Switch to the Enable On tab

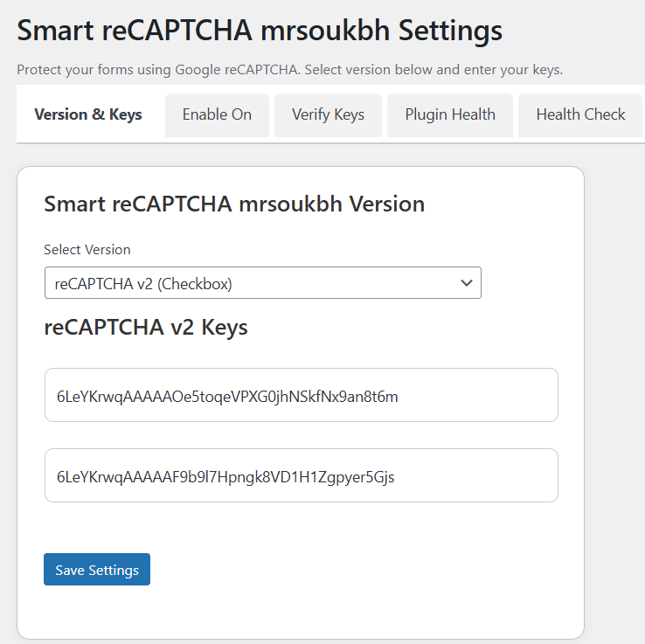coord(217,114)
